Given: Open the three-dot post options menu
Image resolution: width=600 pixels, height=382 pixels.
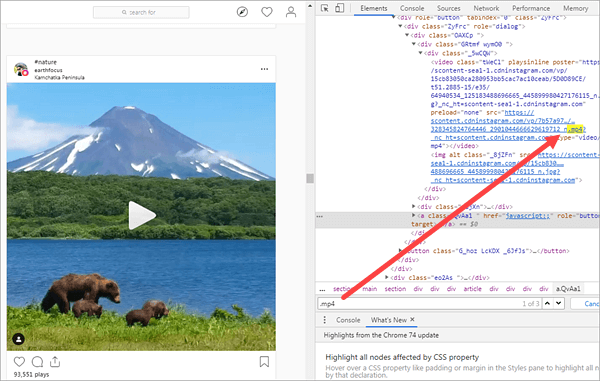Looking at the screenshot, I should tap(264, 69).
